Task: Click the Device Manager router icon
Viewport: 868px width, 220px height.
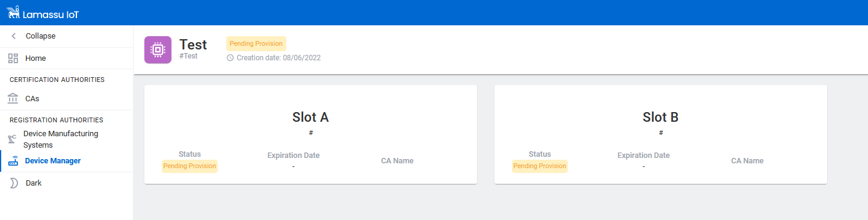Action: click(x=13, y=161)
